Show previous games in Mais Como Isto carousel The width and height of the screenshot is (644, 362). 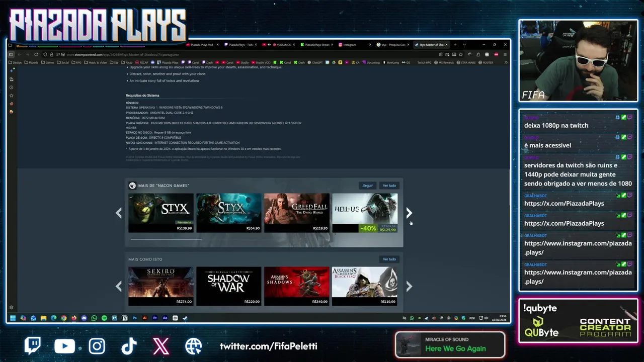click(119, 287)
